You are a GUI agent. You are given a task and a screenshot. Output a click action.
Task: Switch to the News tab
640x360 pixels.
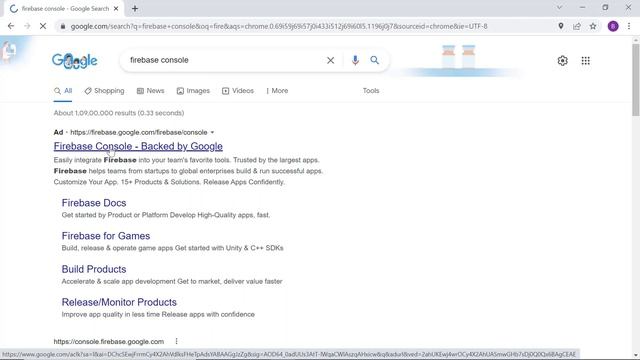(x=151, y=91)
